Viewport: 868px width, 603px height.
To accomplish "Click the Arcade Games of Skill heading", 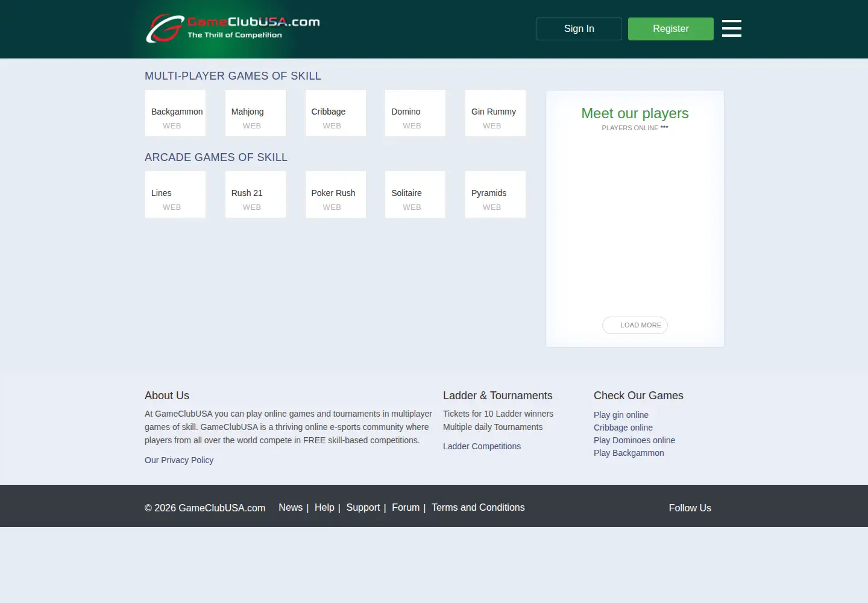I will (216, 157).
